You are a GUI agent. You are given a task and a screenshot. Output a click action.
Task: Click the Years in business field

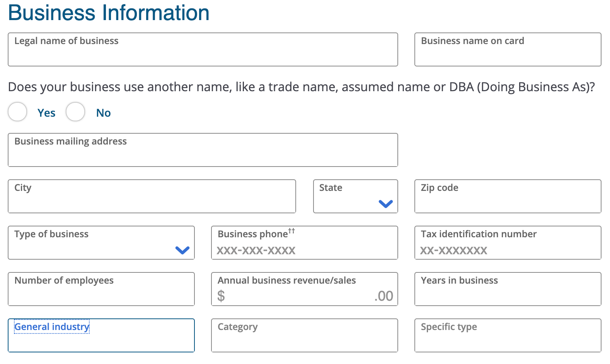point(508,289)
